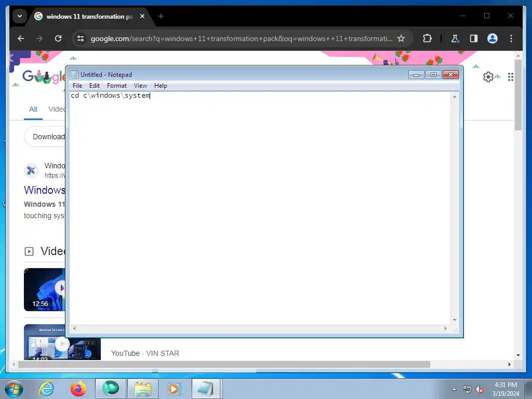The height and width of the screenshot is (399, 532).
Task: Click the Chrome address bar URL
Action: (x=241, y=38)
